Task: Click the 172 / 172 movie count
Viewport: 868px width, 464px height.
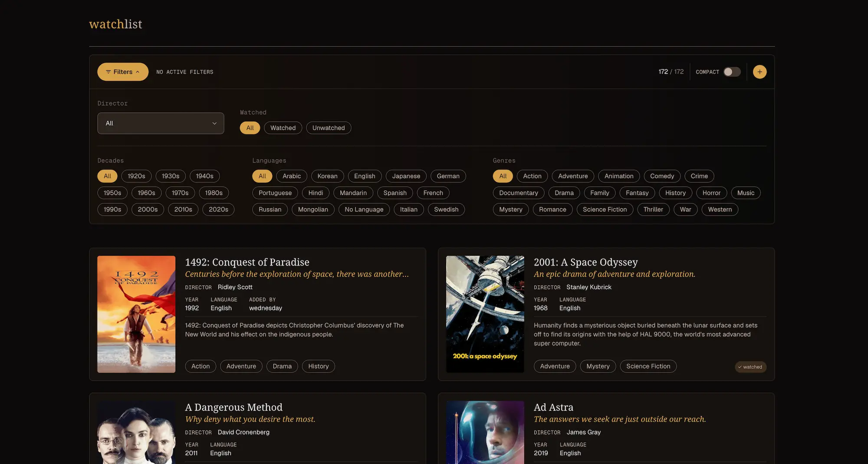Action: 671,72
